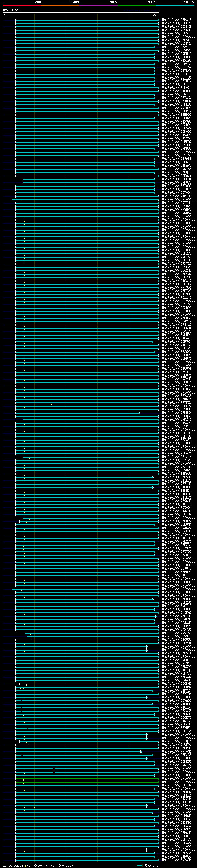Viewport: 197px width, 868px height.
Task: Click hit label UniRef100_P49198
Action: tap(177, 61)
